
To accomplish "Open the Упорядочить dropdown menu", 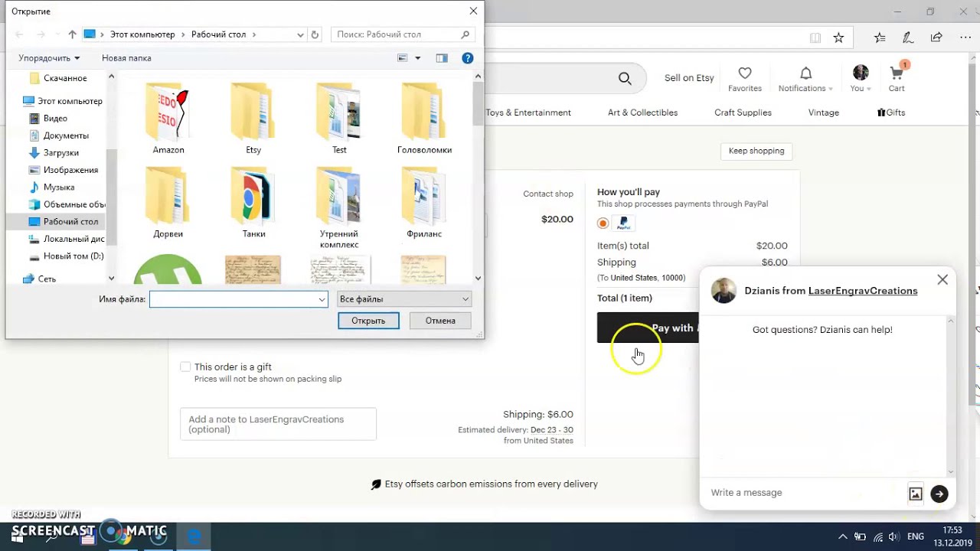I will tap(49, 58).
